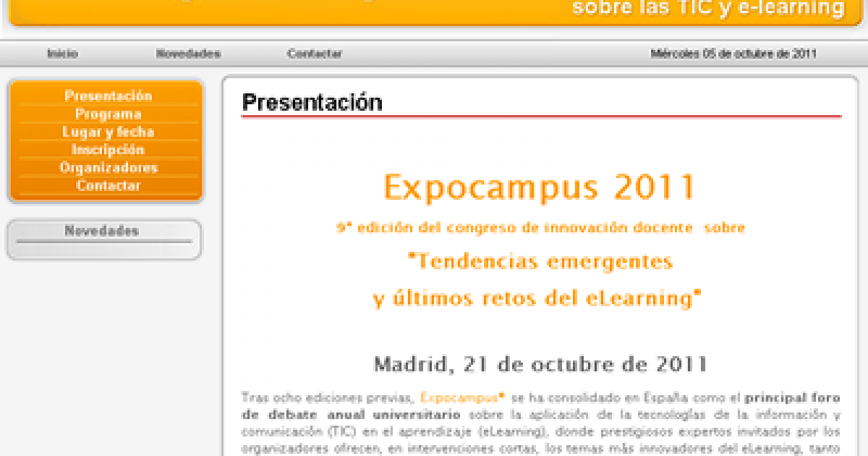This screenshot has width=868, height=456.
Task: Select Contactar in the top navigation bar
Action: pyautogui.click(x=314, y=54)
